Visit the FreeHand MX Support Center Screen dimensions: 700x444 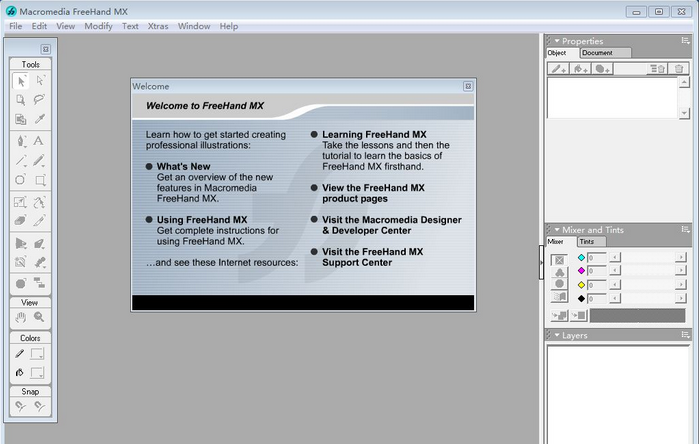click(372, 257)
